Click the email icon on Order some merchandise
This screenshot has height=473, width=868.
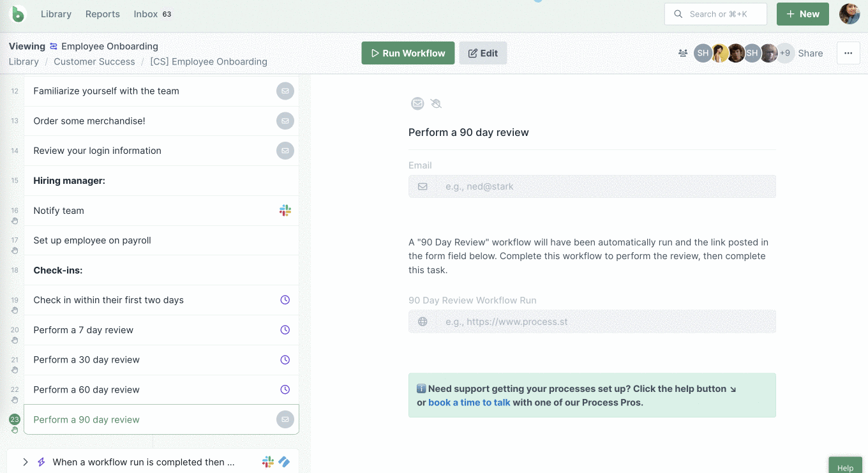pyautogui.click(x=285, y=121)
